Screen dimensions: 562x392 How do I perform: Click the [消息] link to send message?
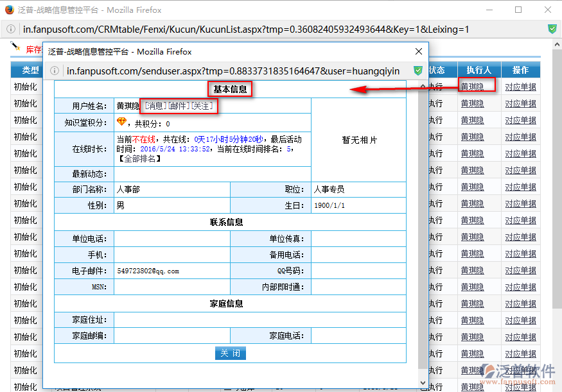154,106
